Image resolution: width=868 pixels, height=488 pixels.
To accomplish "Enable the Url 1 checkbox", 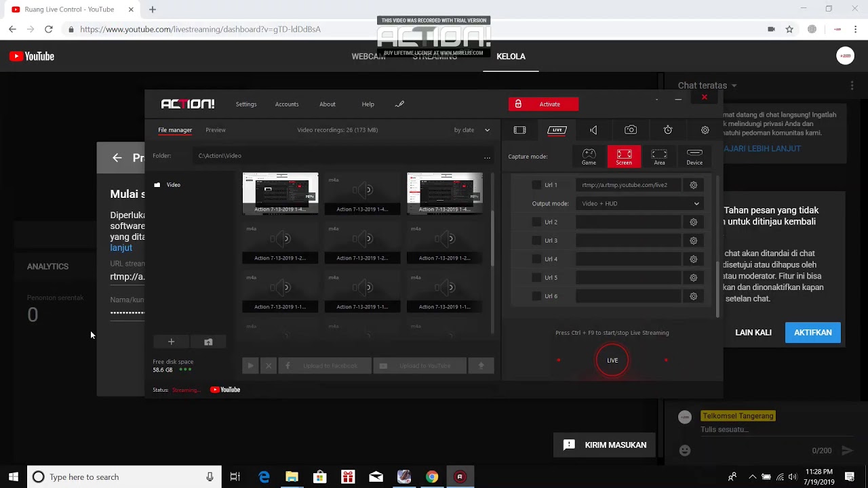I will coord(537,185).
